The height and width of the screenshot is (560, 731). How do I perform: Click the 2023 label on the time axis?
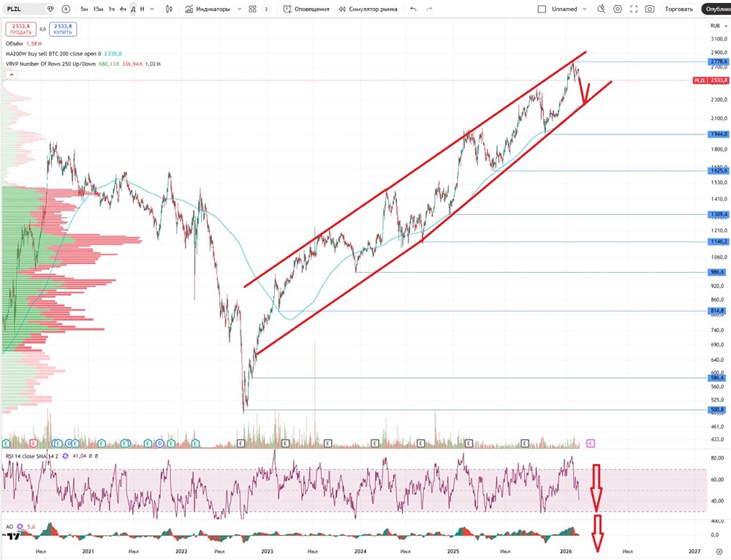coord(267,551)
